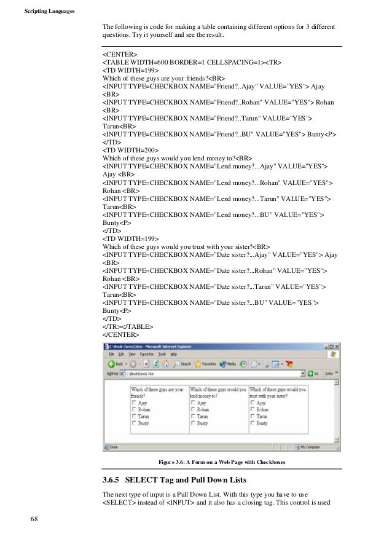The height and width of the screenshot is (555, 392).
Task: Close the Internet Explorer window
Action: [337, 347]
